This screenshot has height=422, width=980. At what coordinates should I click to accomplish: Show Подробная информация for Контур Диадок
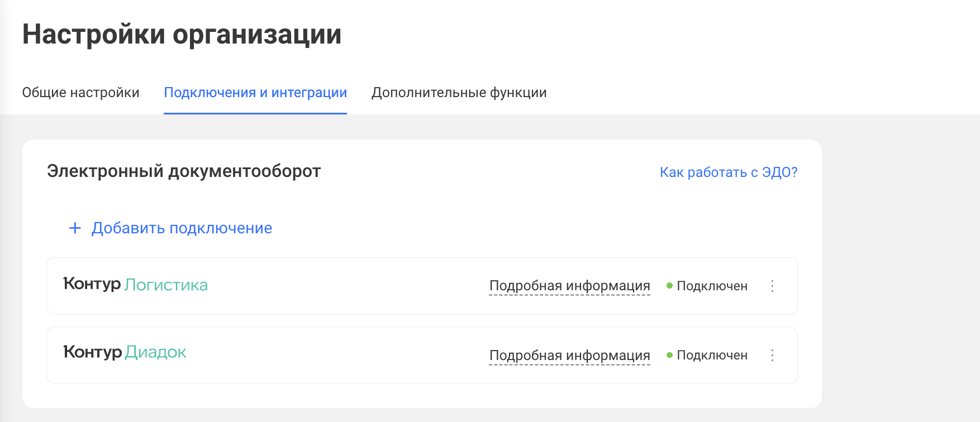[x=569, y=355]
